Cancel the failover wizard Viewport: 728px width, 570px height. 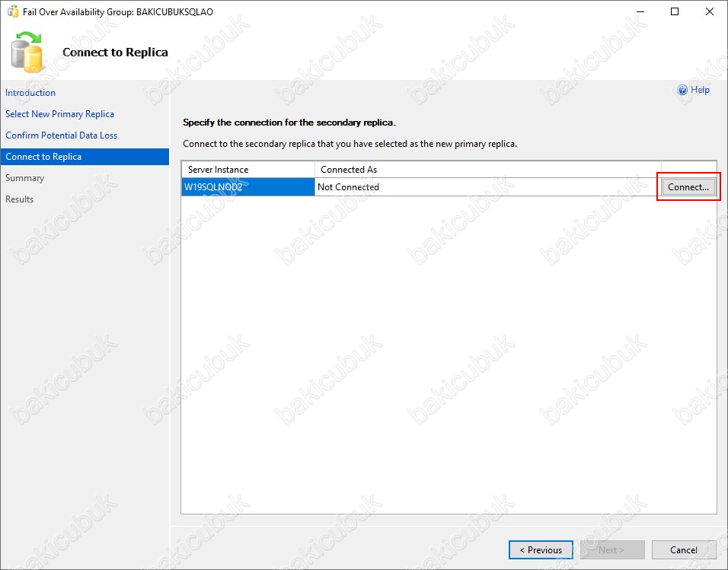point(683,550)
